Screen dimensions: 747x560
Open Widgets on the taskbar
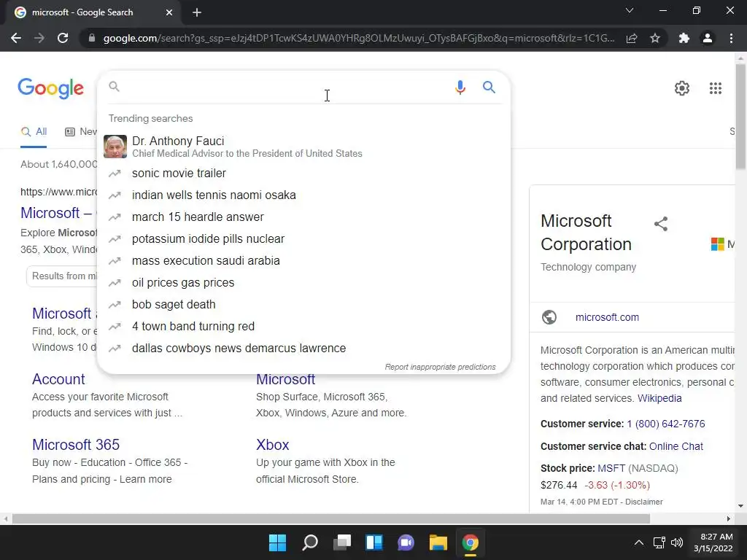tap(374, 542)
